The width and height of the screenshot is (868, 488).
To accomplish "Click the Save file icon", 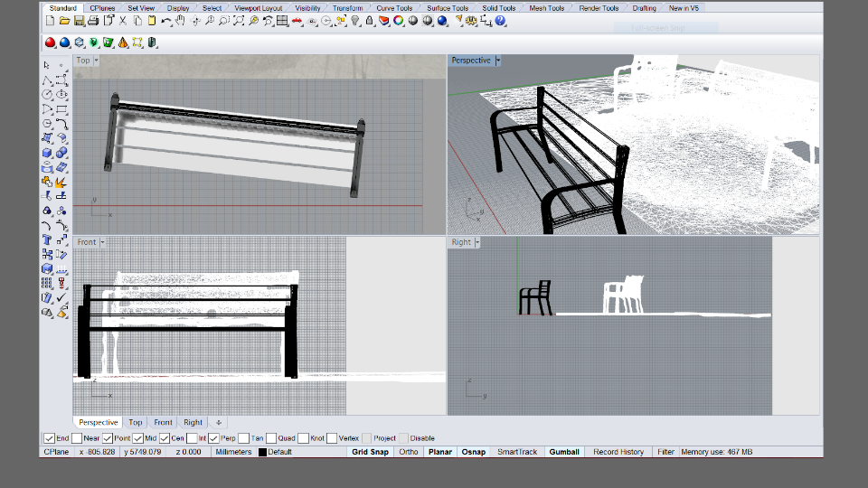I will click(79, 21).
